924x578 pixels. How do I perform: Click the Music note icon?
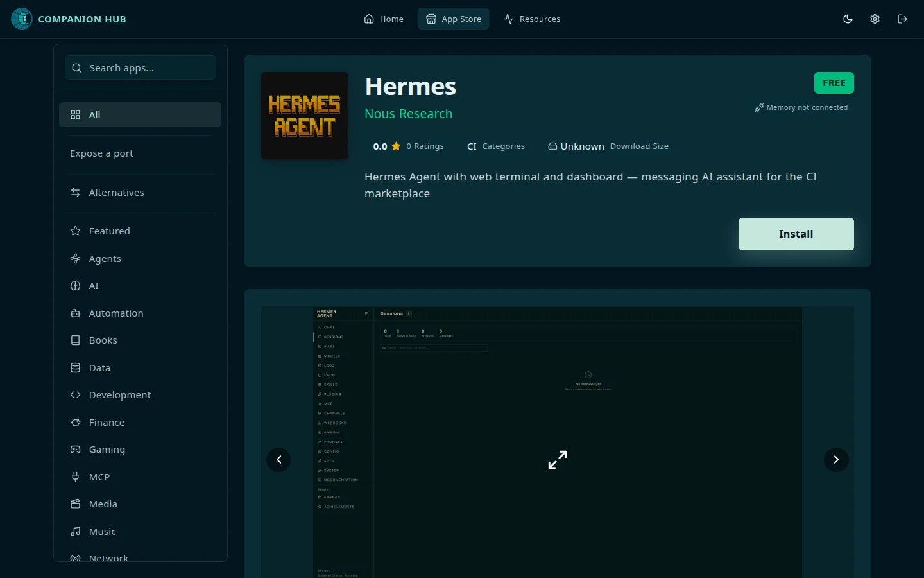click(75, 531)
